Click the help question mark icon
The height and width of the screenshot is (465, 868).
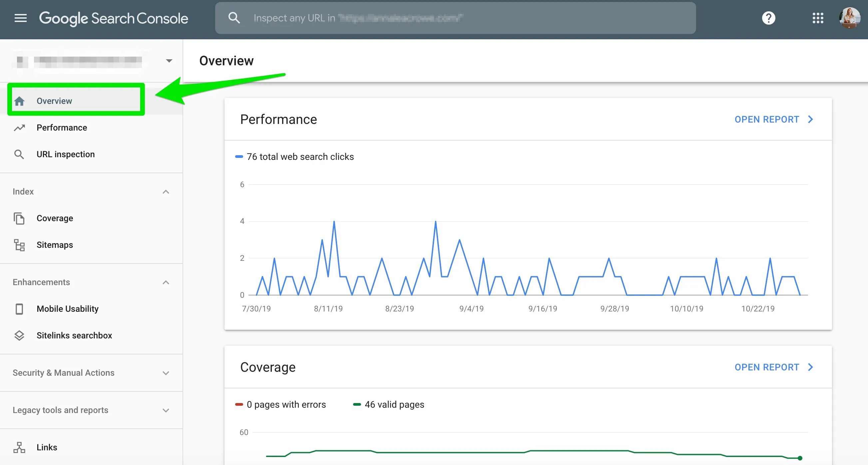point(768,18)
